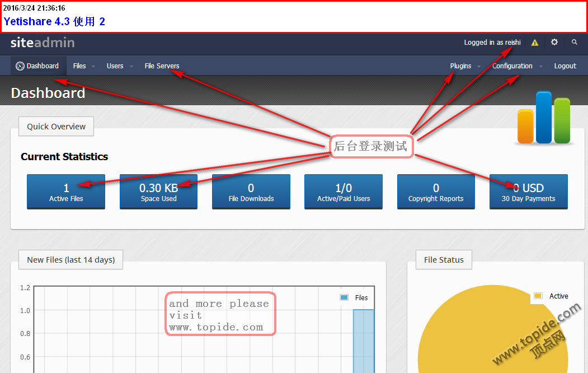The image size is (588, 373).
Task: Open the Space Used stat tile
Action: point(159,192)
